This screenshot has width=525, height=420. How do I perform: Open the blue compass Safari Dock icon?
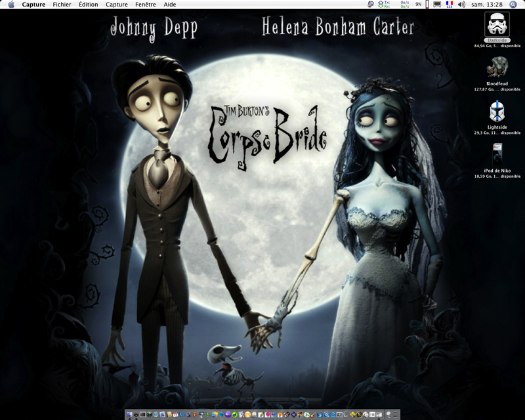coord(156,415)
